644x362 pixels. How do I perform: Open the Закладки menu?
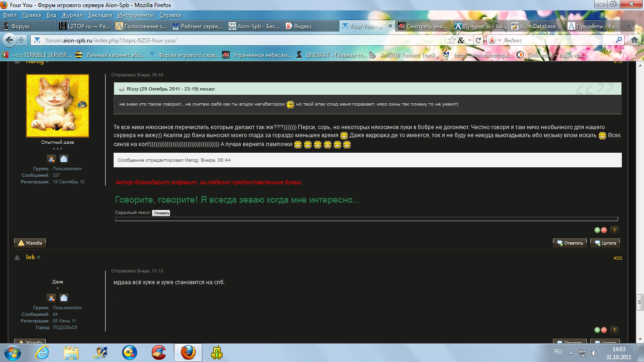[100, 15]
